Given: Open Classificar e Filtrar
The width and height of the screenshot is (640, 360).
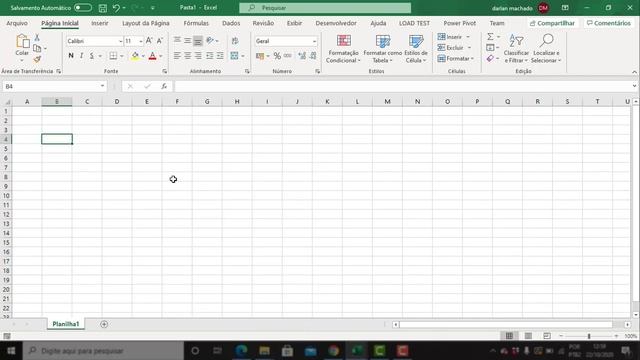Looking at the screenshot, I should coord(516,49).
